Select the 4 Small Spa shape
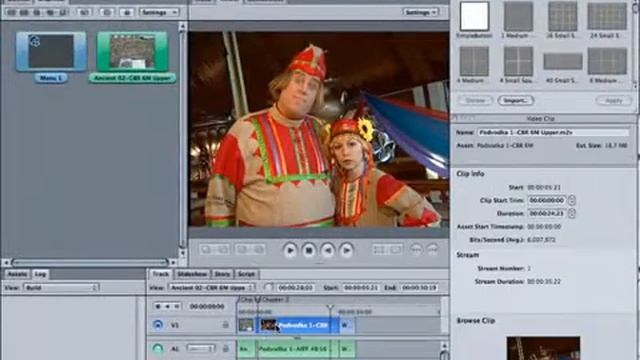This screenshot has height=360, width=640. 518,61
